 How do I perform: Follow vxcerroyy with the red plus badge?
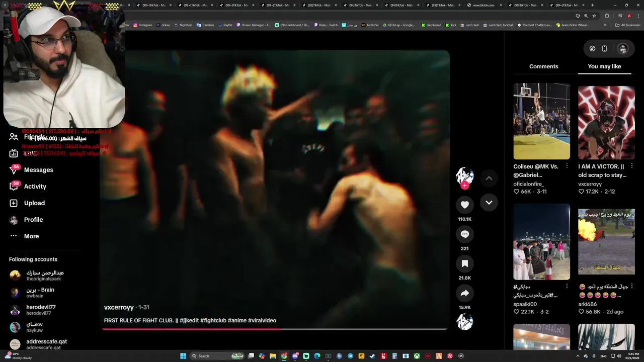(464, 186)
